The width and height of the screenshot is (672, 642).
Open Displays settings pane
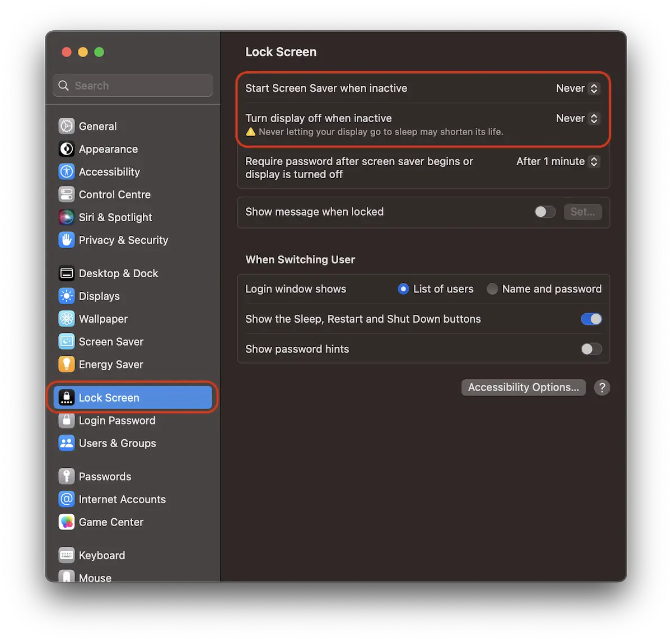coord(133,296)
